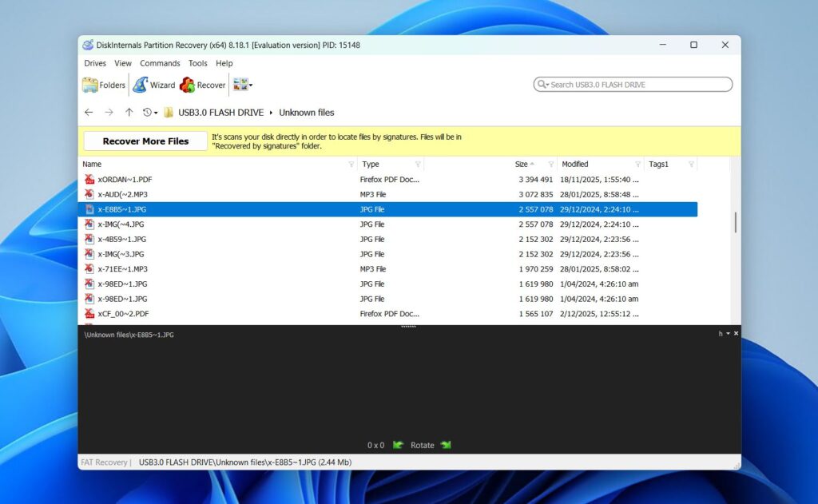The width and height of the screenshot is (818, 504).
Task: Expand the view mode dropdown arrow
Action: 251,85
